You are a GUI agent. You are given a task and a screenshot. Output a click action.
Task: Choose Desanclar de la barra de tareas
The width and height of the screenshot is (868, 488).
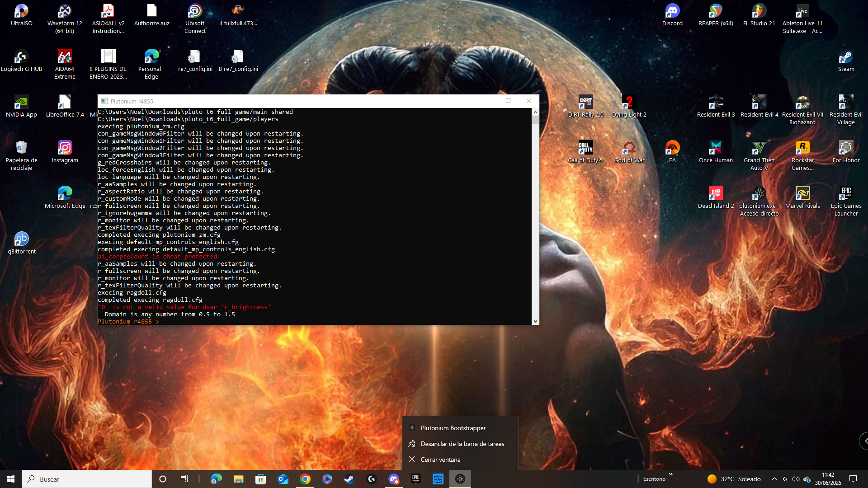click(460, 444)
